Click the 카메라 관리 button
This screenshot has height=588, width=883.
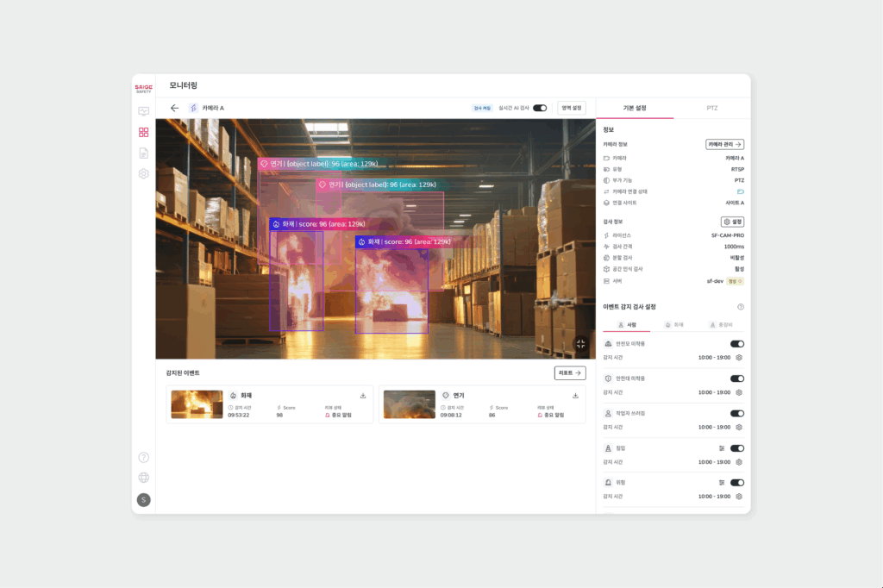click(724, 145)
